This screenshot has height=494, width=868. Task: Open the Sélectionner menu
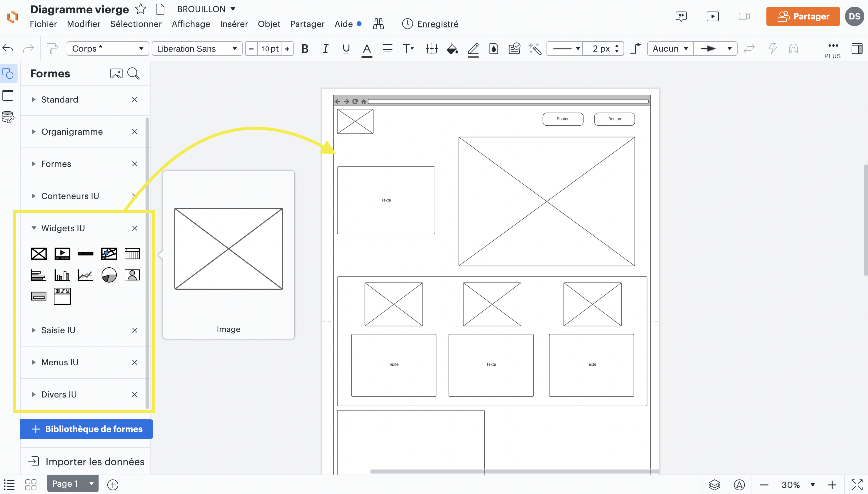pyautogui.click(x=136, y=24)
